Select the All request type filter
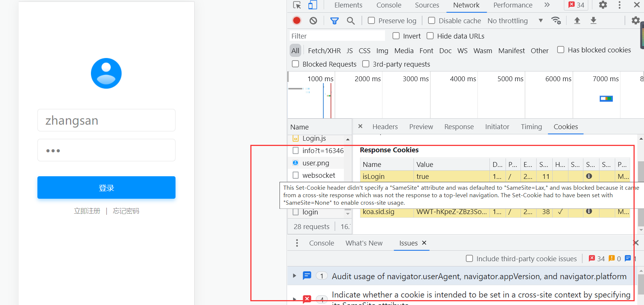 point(295,51)
